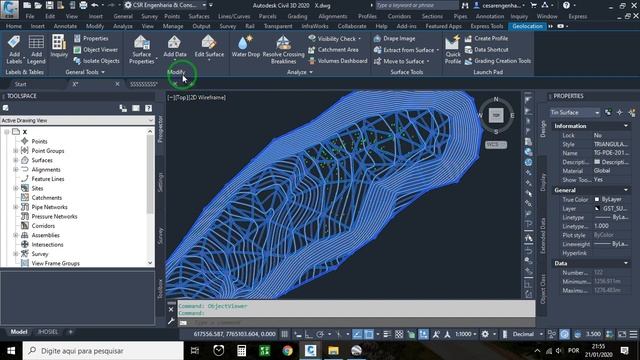Click the WCS label under the ViewCube
The image size is (640, 360).
496,144
